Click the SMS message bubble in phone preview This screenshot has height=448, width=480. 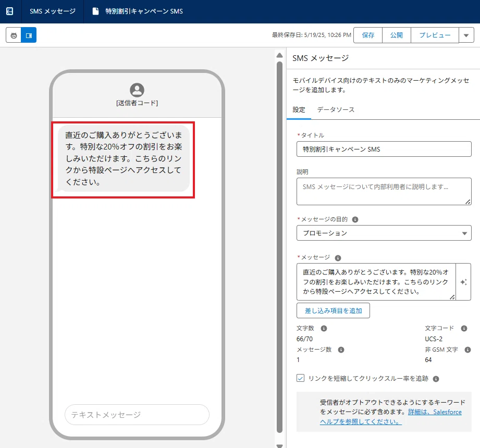[x=124, y=158]
